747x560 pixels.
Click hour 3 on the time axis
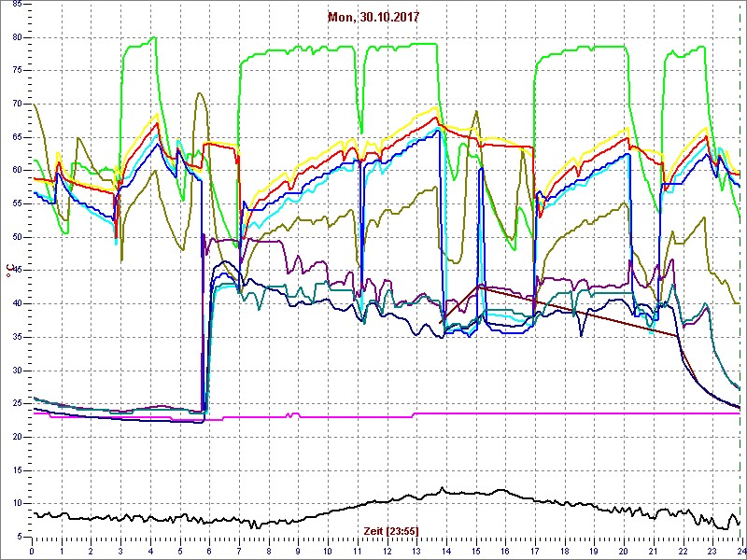click(x=120, y=550)
